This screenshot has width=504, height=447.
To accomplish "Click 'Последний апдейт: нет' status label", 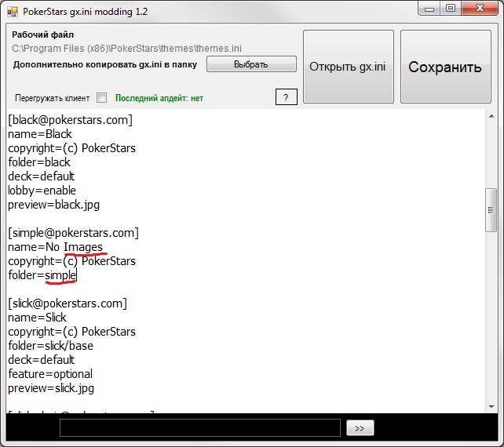I will pos(159,98).
